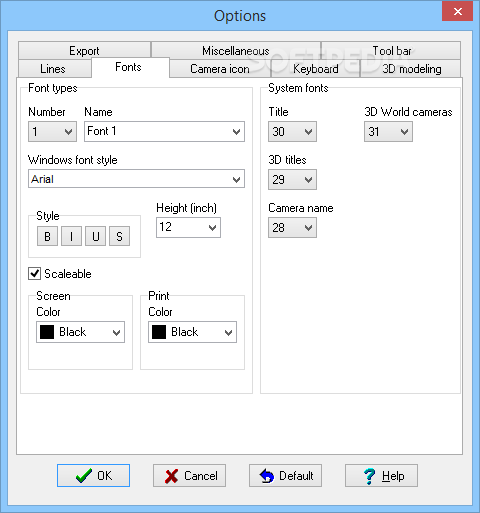Uncheck the Scaleable checkbox
Screen dimensions: 480x513
[34, 274]
